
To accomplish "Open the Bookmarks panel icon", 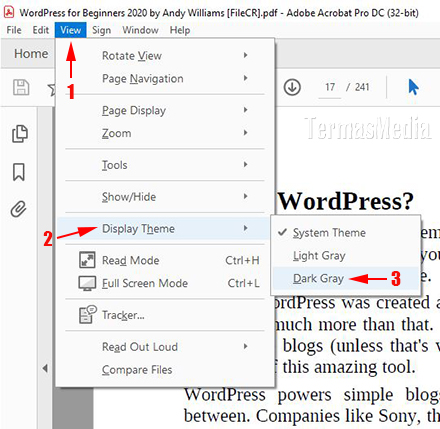I will point(19,172).
